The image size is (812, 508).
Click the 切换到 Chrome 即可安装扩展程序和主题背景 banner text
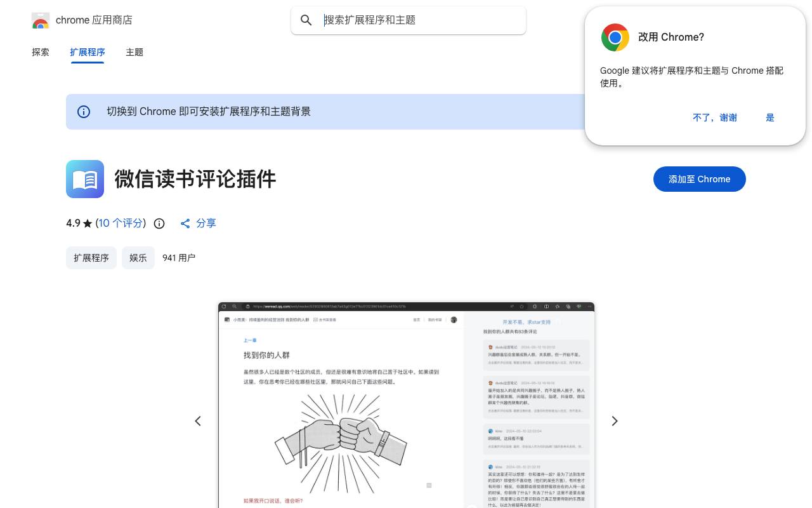point(209,112)
